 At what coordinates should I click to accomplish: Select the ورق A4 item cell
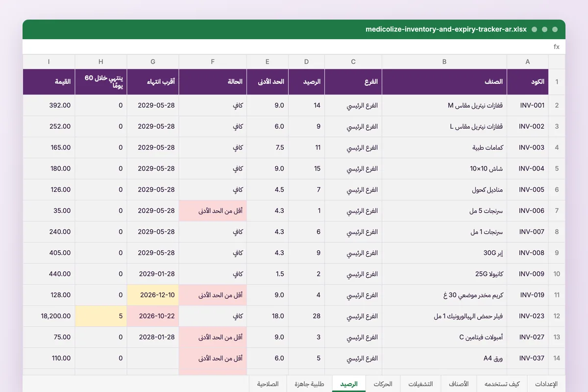(x=444, y=358)
